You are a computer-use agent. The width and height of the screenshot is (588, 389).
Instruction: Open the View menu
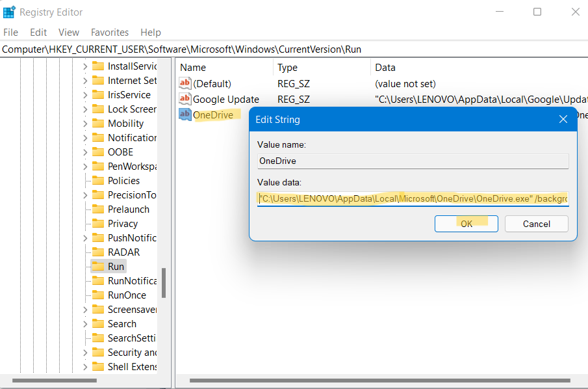click(x=69, y=33)
